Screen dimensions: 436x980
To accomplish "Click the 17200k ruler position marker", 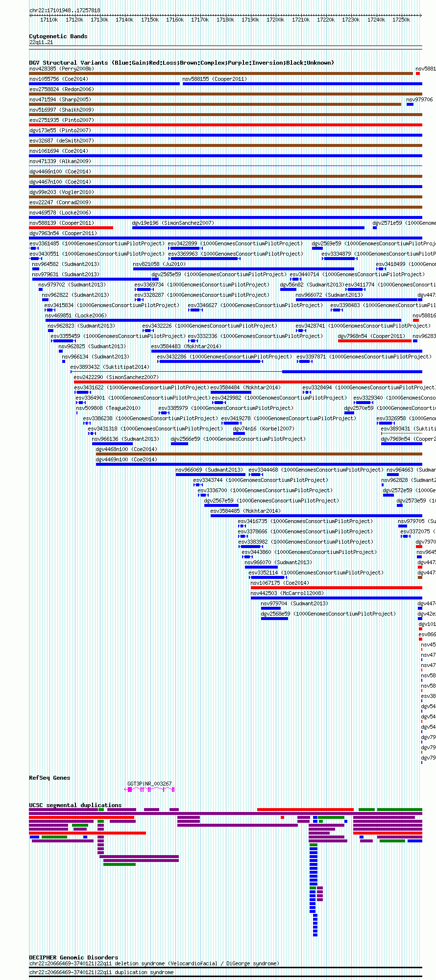I will pos(275,20).
